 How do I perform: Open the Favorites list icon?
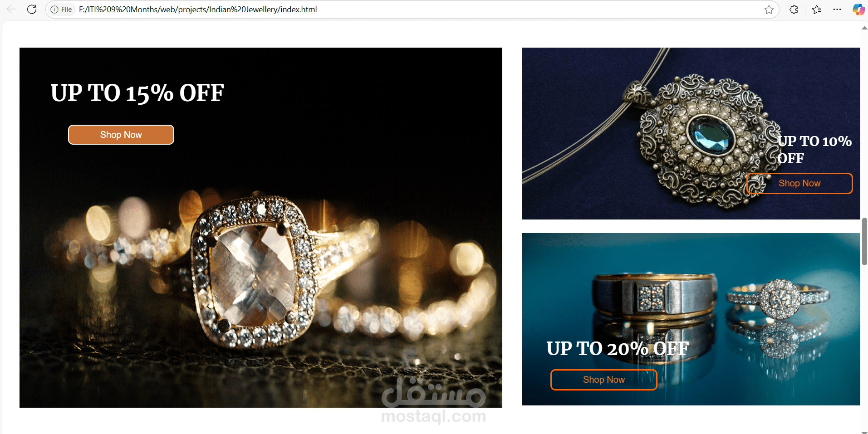point(817,10)
